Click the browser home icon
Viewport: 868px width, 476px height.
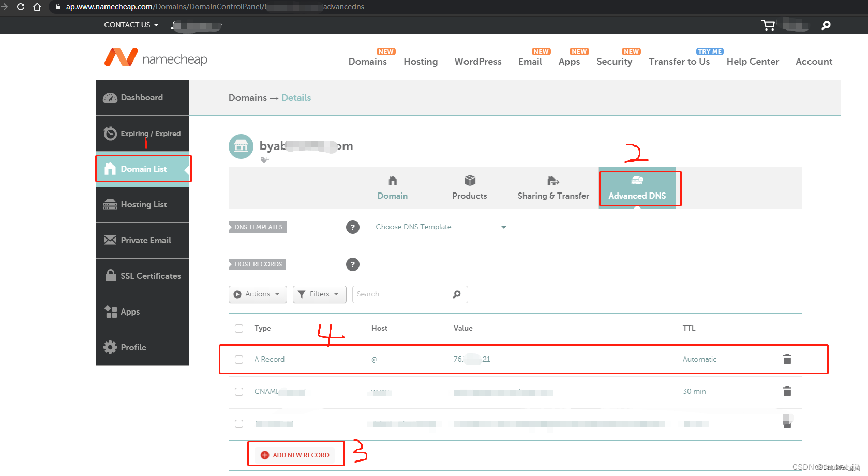[37, 7]
